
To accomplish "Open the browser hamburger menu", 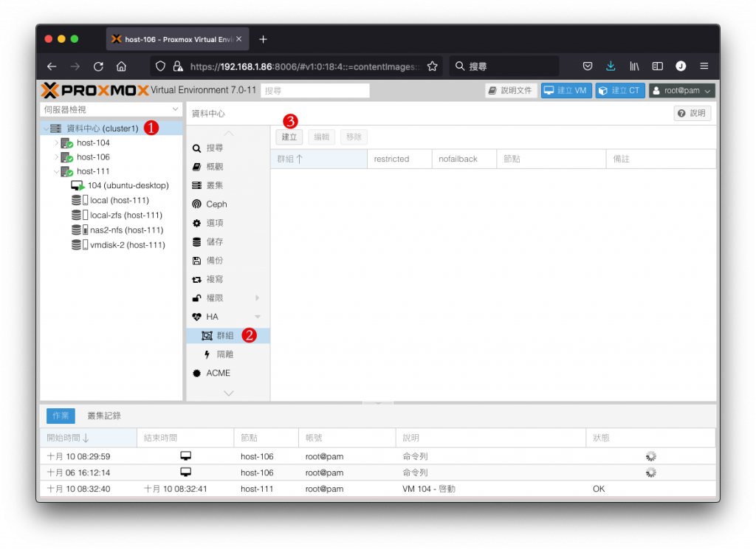I will click(x=704, y=66).
